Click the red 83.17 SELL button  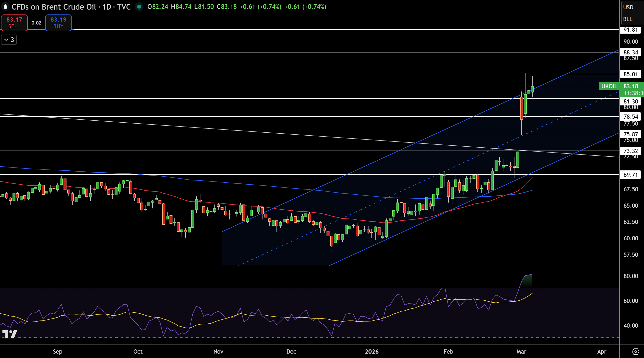[x=14, y=23]
